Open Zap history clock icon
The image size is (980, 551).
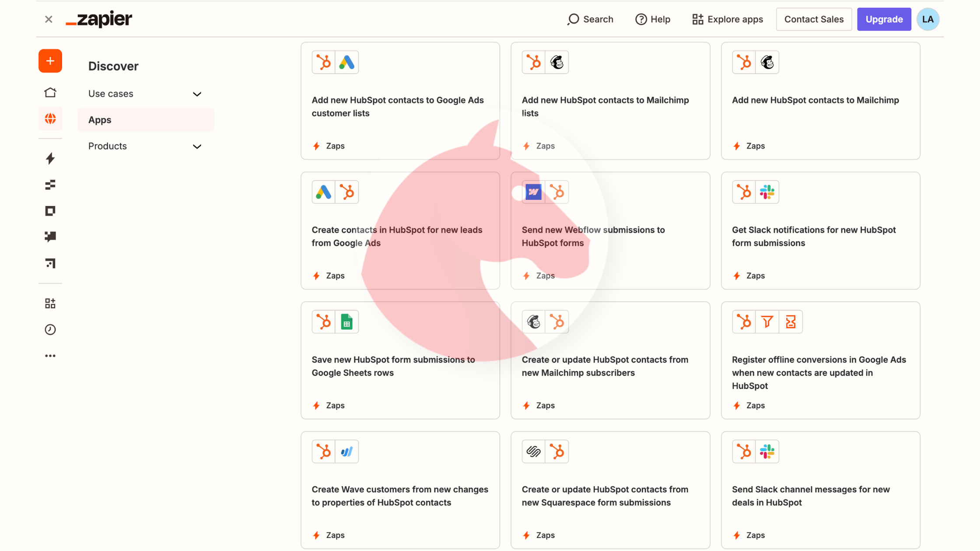coord(50,330)
